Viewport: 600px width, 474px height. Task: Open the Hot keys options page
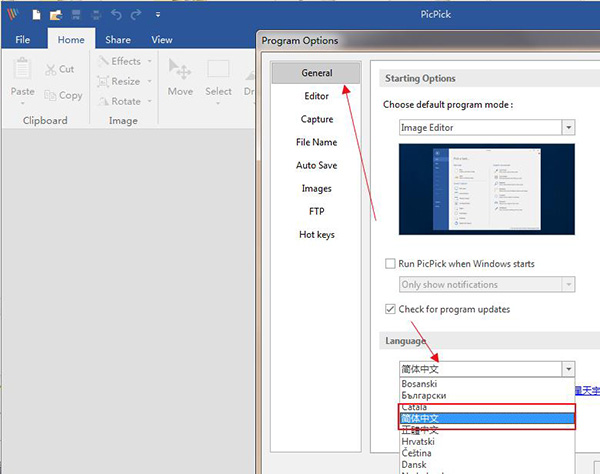(x=316, y=235)
